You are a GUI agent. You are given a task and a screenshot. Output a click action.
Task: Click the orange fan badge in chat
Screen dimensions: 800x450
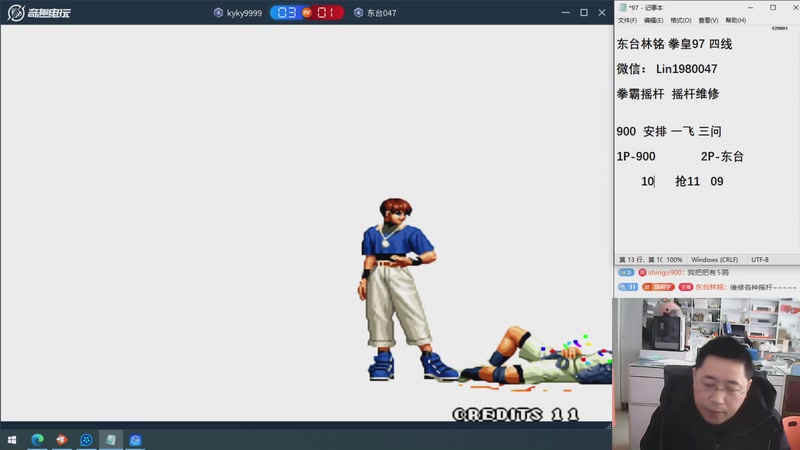coord(658,287)
